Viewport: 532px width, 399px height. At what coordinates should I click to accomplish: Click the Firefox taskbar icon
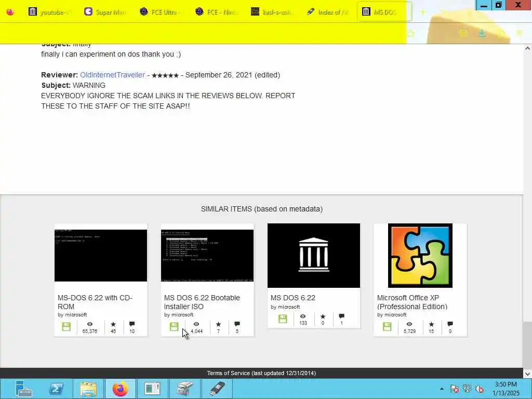[x=120, y=389]
